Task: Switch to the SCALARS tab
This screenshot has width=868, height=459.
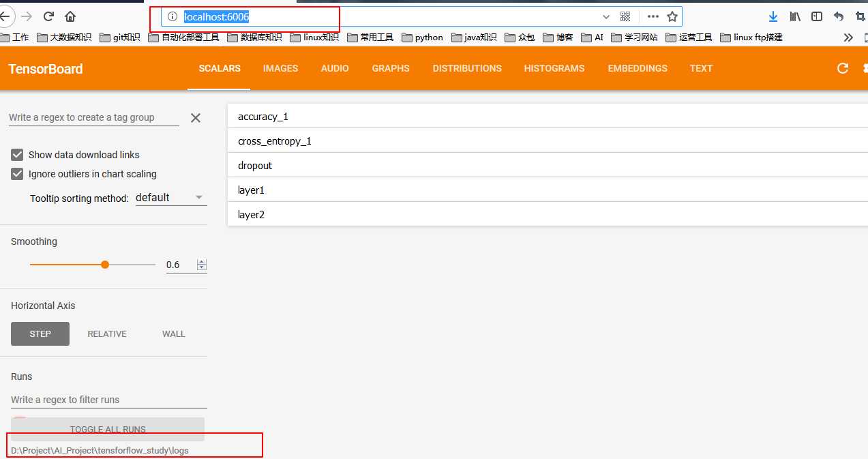Action: click(220, 68)
